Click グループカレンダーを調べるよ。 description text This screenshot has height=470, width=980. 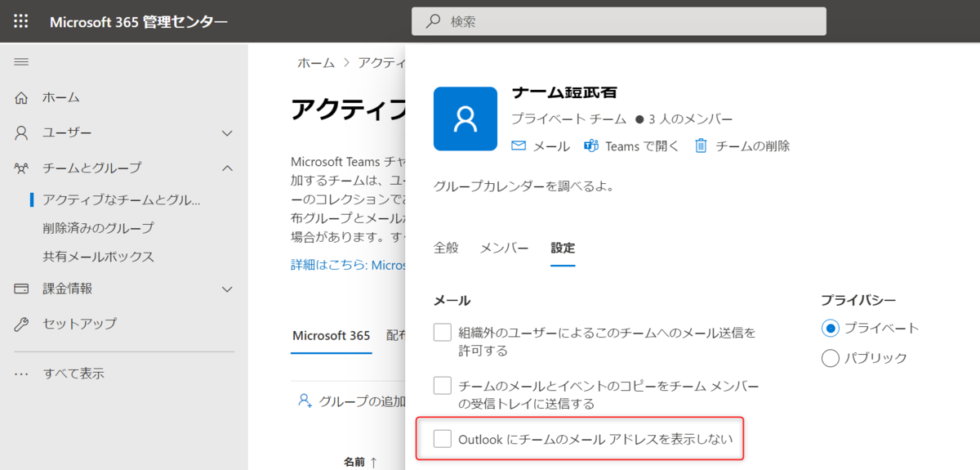click(523, 186)
